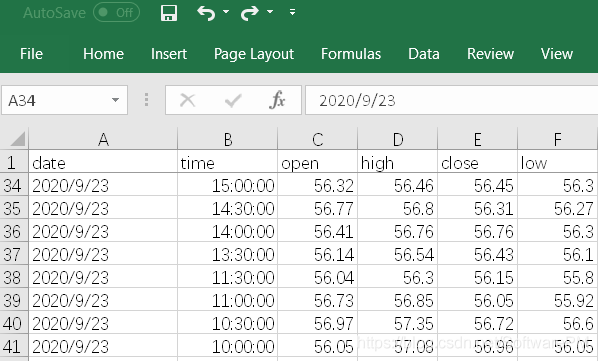
Task: Click time cell 10:00:00
Action: pyautogui.click(x=228, y=346)
